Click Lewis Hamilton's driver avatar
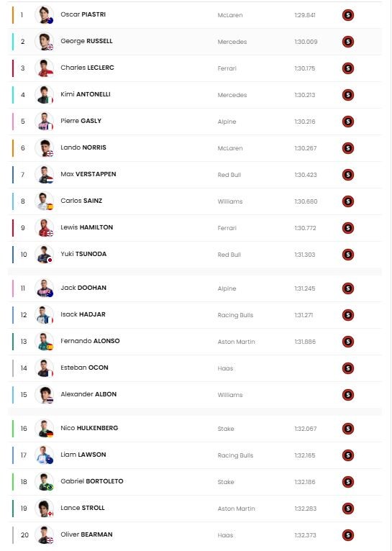This screenshot has height=551, width=392. click(45, 228)
